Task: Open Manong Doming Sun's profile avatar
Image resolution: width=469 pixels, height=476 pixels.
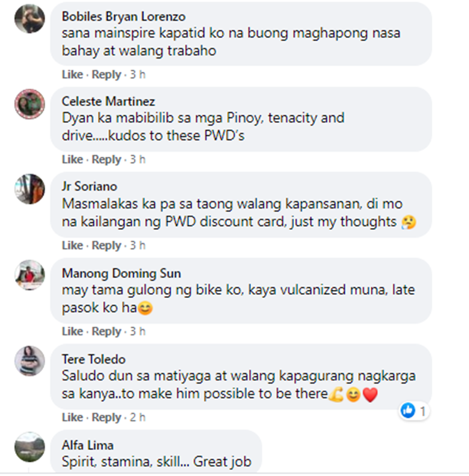Action: pos(30,275)
